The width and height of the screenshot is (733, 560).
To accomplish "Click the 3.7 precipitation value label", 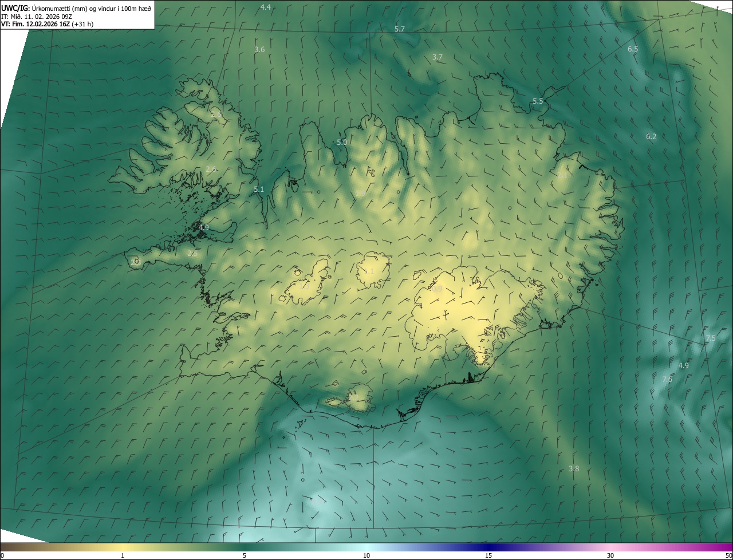I will 438,57.
